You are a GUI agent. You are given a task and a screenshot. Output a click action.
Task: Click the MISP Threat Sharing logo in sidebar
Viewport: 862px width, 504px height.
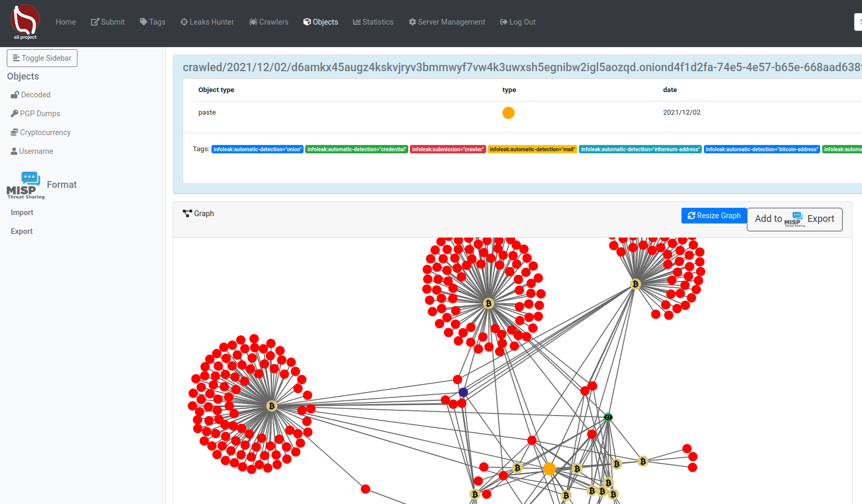[25, 185]
